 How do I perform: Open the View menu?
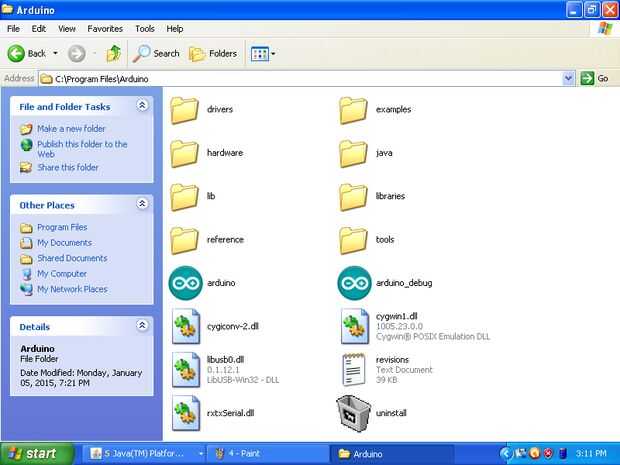(x=66, y=29)
